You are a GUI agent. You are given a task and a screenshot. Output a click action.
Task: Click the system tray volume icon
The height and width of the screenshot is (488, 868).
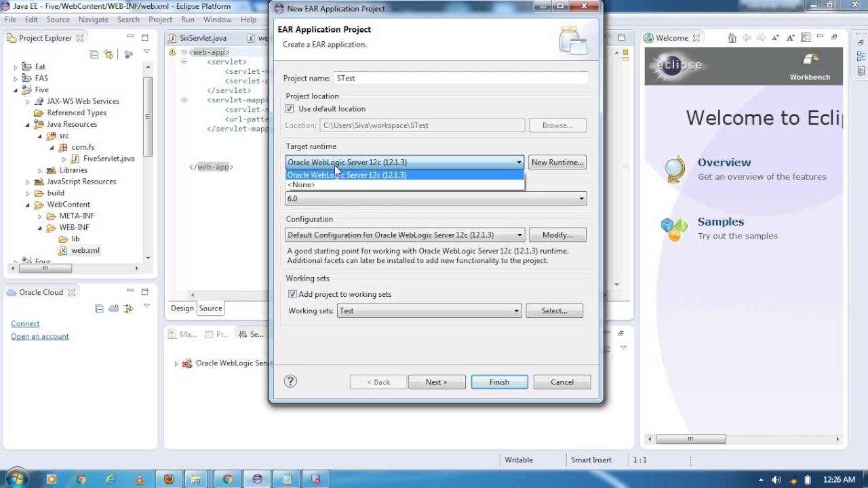pyautogui.click(x=776, y=479)
